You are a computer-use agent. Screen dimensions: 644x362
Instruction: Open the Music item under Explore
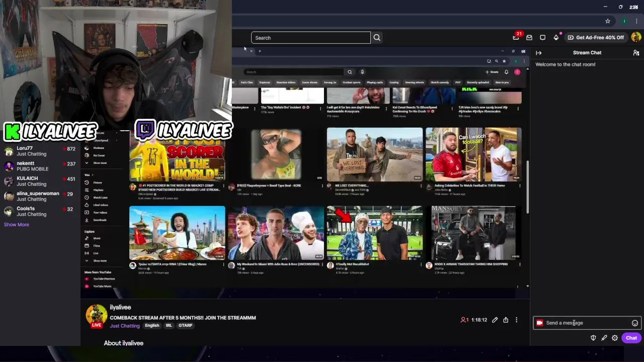(97, 238)
